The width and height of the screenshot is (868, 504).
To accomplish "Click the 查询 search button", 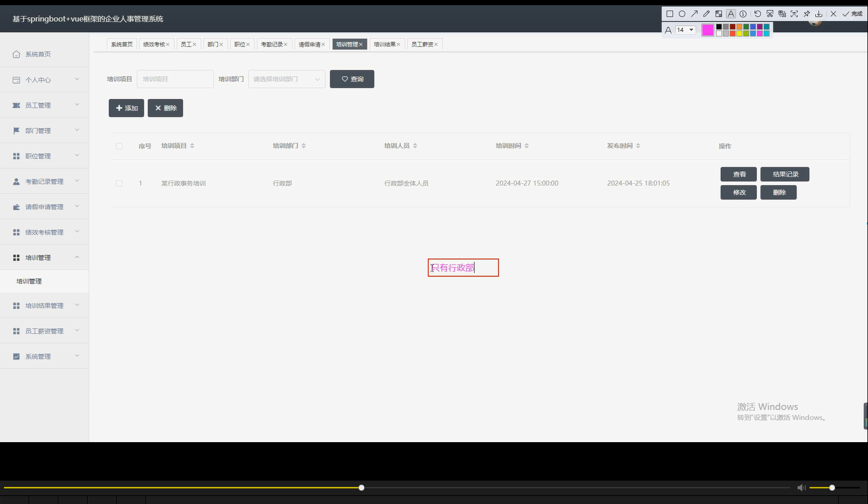I will pyautogui.click(x=352, y=79).
